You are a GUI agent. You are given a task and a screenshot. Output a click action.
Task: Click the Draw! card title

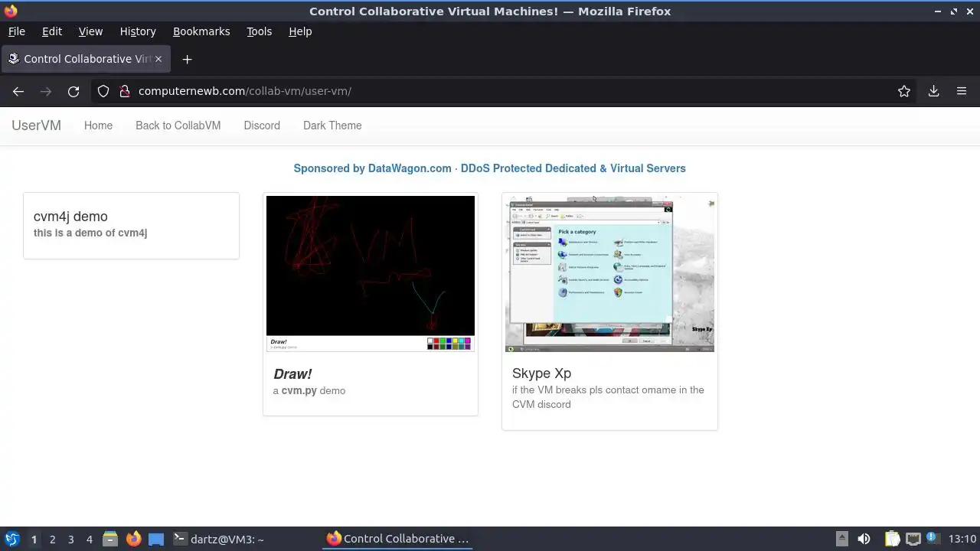(x=292, y=374)
